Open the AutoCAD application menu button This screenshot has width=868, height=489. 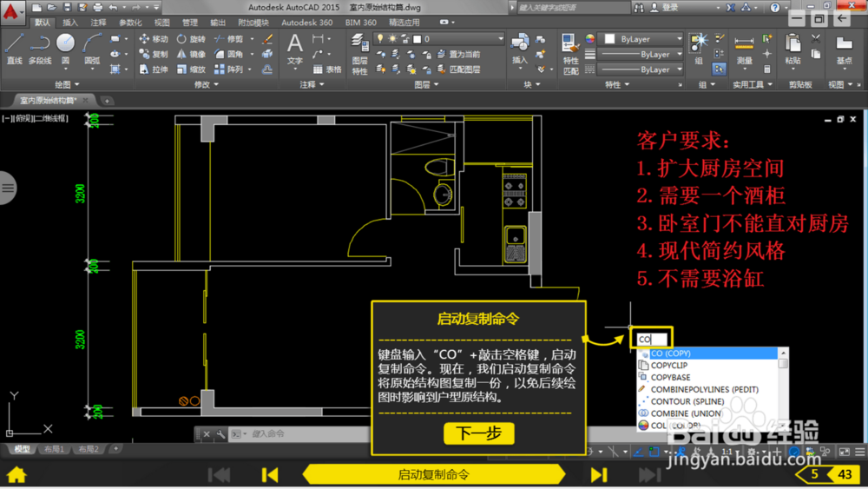coord(11,11)
